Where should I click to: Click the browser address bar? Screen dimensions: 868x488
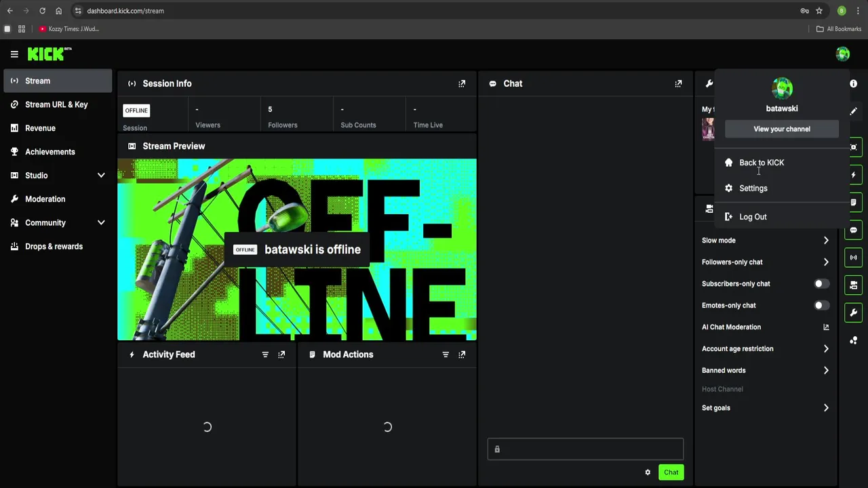(x=434, y=11)
